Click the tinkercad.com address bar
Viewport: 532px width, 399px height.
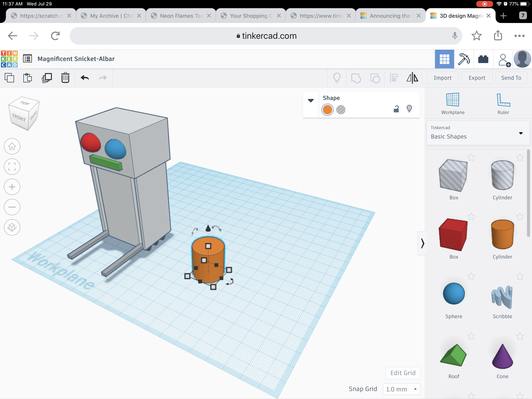(266, 36)
